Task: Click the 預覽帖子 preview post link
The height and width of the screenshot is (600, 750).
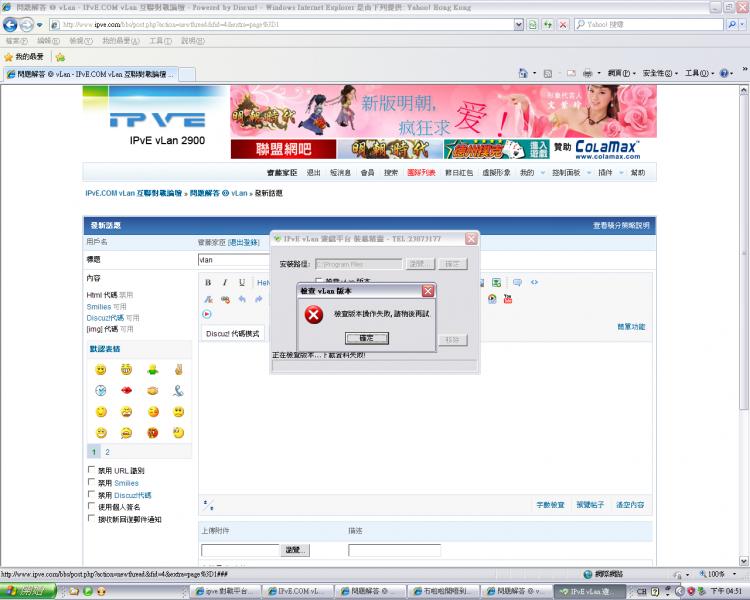Action: 590,505
